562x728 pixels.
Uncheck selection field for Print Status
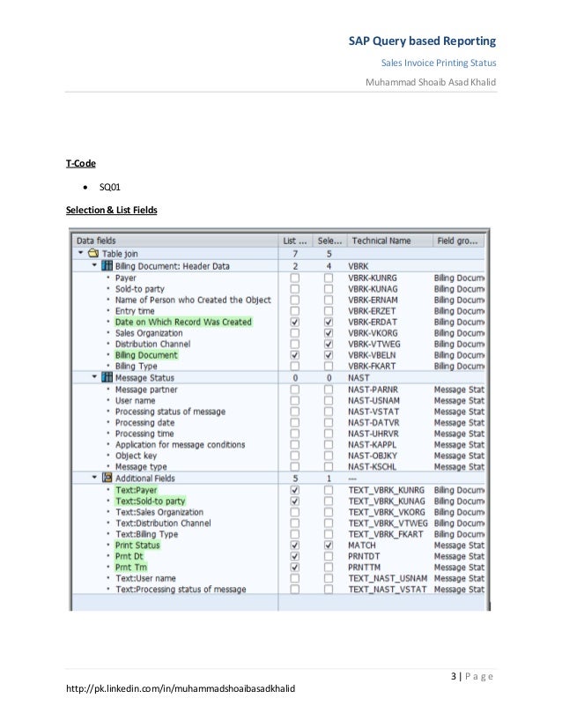pyautogui.click(x=329, y=545)
